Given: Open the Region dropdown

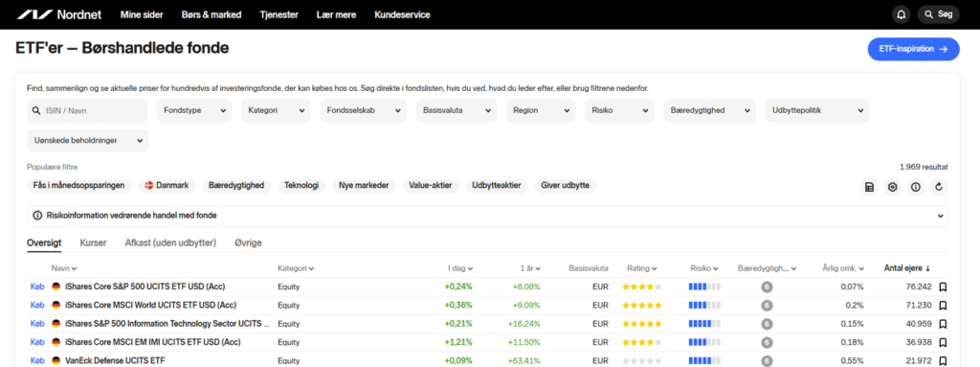Looking at the screenshot, I should 541,110.
